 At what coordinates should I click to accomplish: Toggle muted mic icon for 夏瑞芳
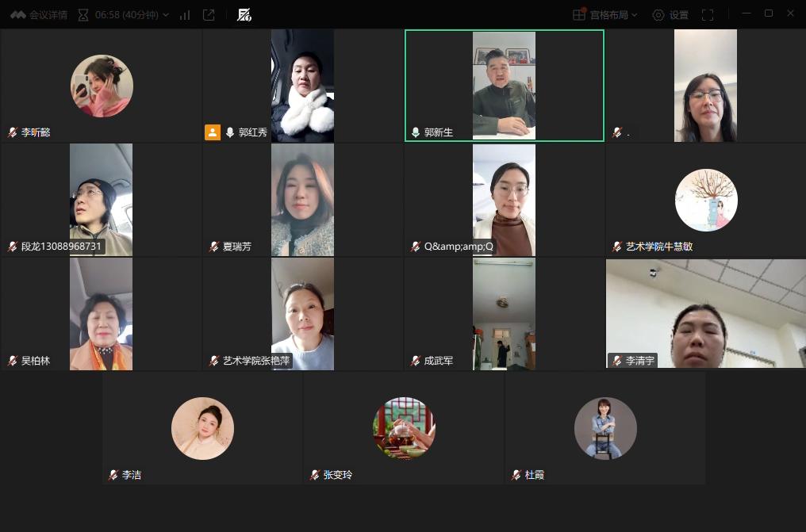coord(214,247)
